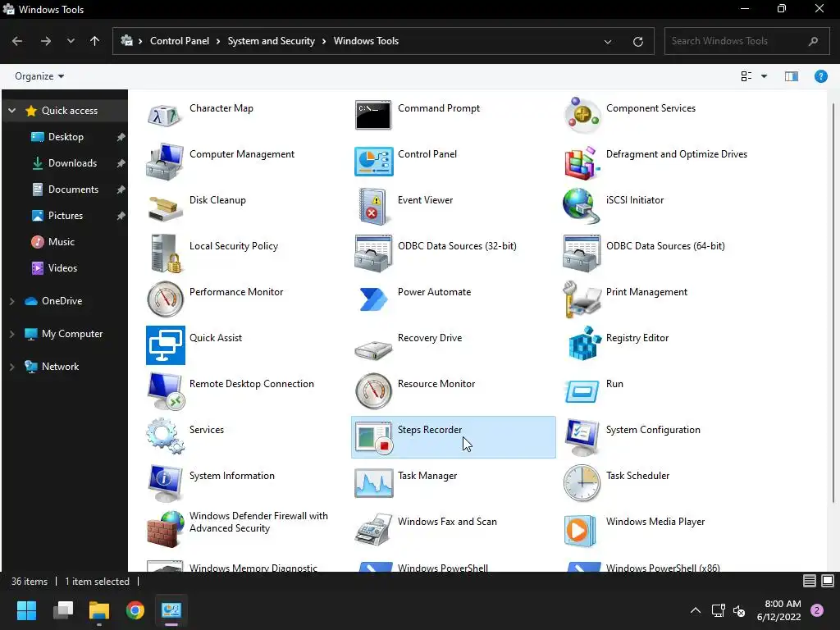Select the Registry Editor cube icon
Image resolution: width=840 pixels, height=630 pixels.
click(x=584, y=344)
